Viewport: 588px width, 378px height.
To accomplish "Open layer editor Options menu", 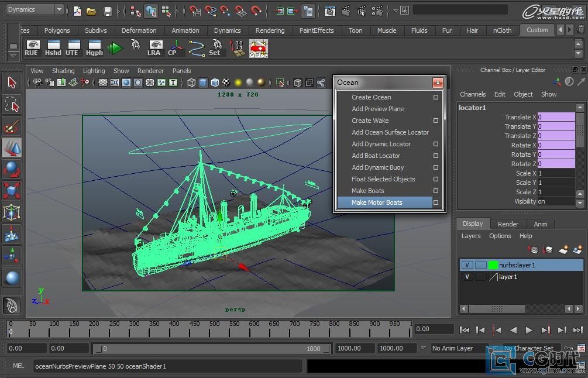I will (500, 236).
